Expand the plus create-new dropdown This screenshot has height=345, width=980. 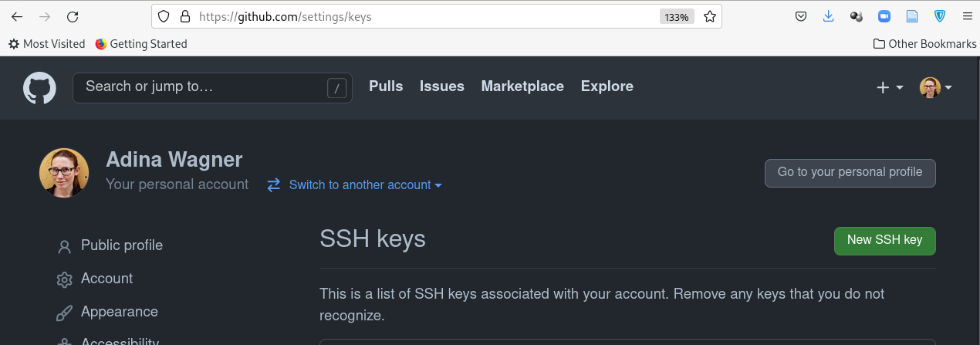coord(890,88)
